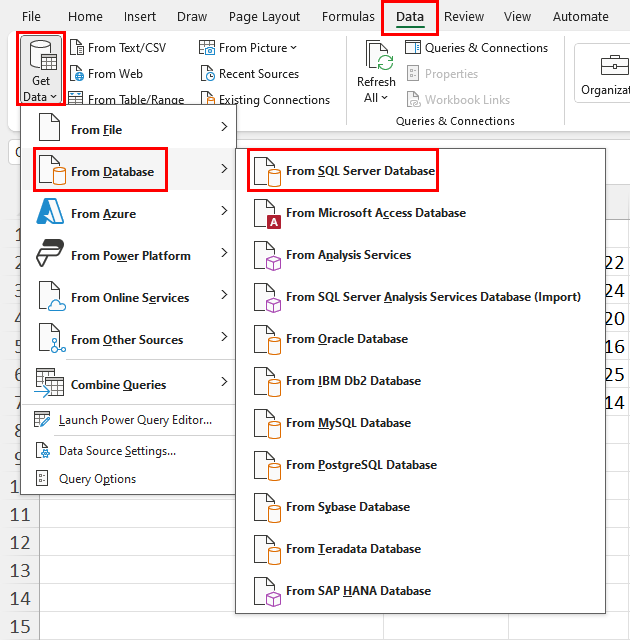Image resolution: width=630 pixels, height=640 pixels.
Task: Click Launch Power Query Editor
Action: click(129, 420)
